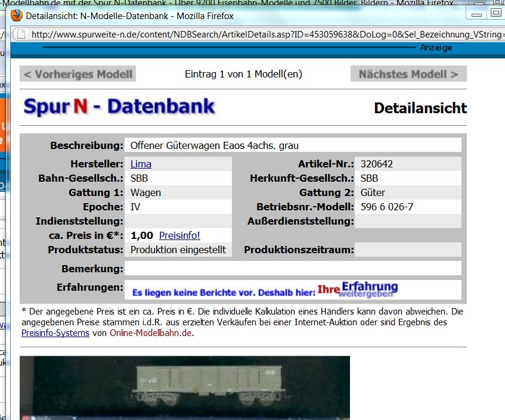This screenshot has height=420, width=505.
Task: Click the Artikel-Nr. value 320642
Action: (377, 164)
